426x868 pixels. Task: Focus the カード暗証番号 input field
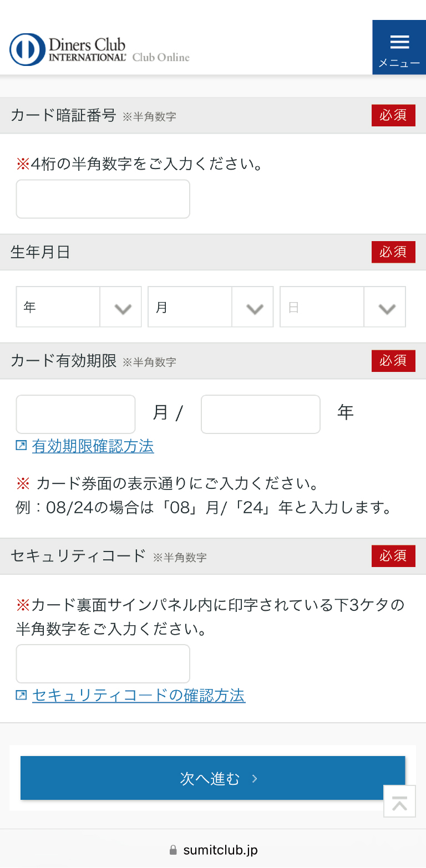pyautogui.click(x=103, y=199)
